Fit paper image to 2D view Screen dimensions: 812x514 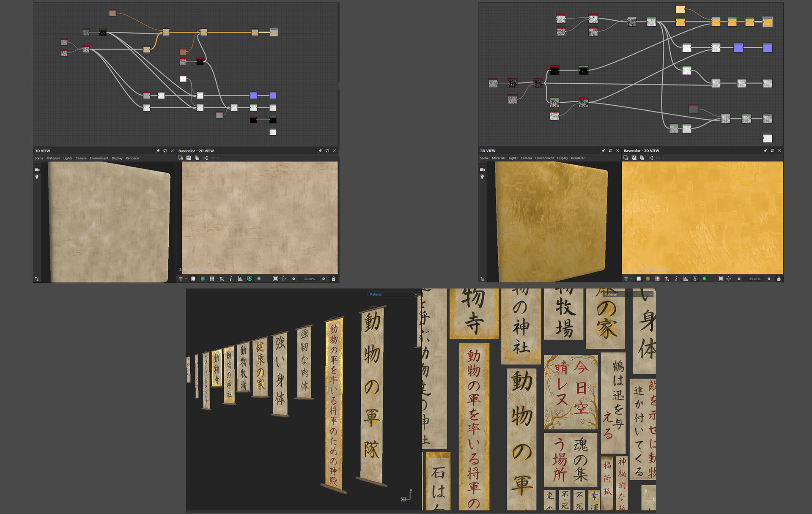point(275,279)
